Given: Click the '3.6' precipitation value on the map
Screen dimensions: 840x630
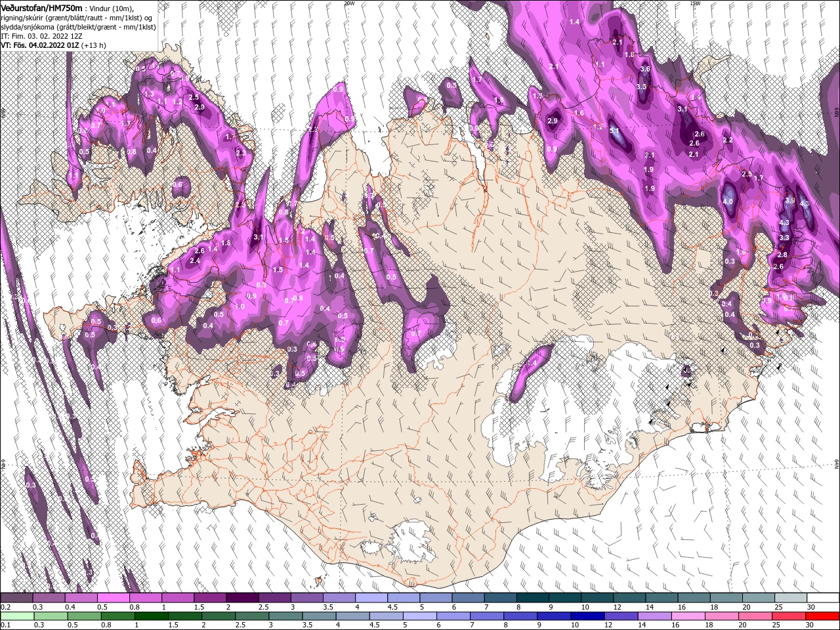Looking at the screenshot, I should click(644, 69).
